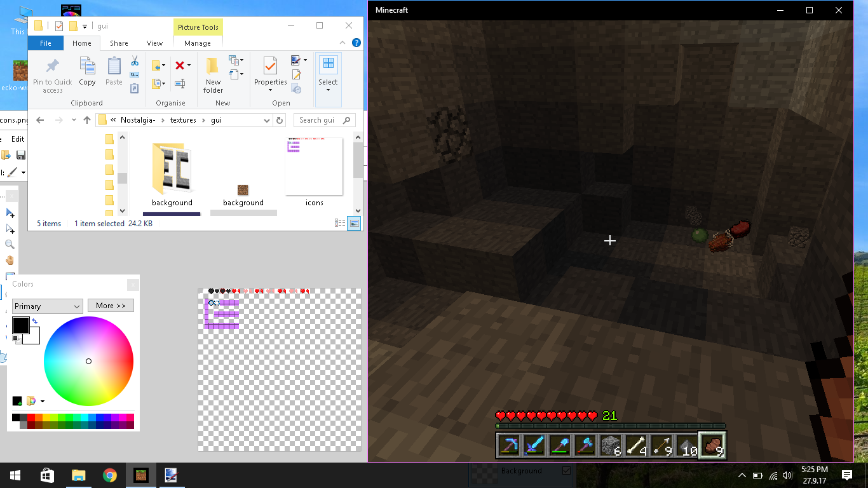Select the diamond pickaxe hotbar slot
This screenshot has width=868, height=488.
coord(509,445)
